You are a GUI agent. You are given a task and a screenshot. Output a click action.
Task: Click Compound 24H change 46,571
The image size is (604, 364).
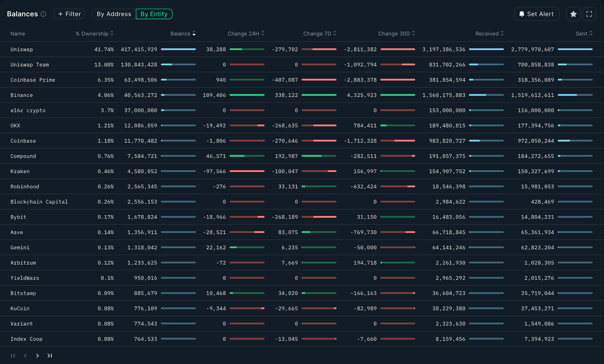click(x=216, y=156)
